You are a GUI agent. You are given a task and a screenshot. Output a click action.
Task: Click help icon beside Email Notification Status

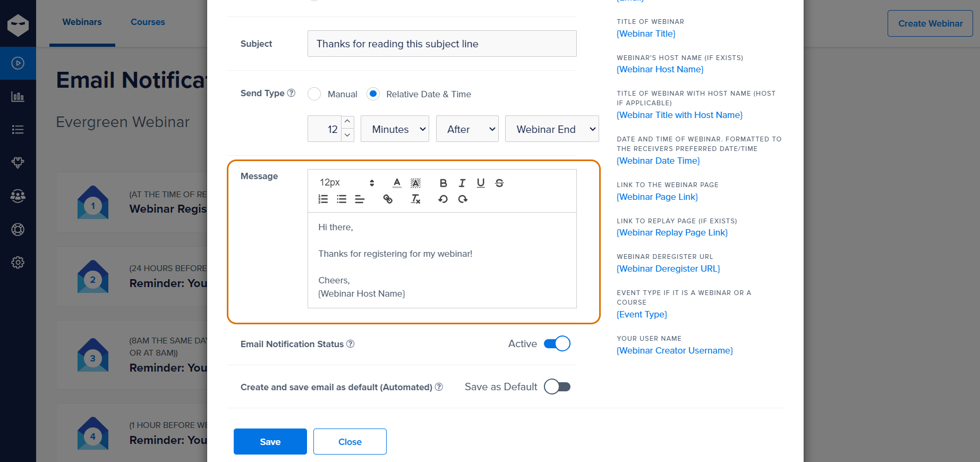coord(351,344)
